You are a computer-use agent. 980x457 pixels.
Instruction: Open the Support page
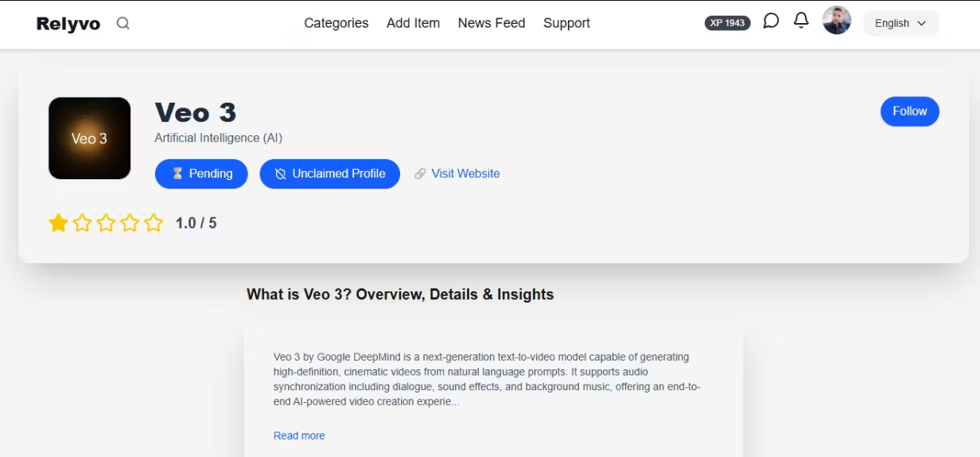pos(566,23)
